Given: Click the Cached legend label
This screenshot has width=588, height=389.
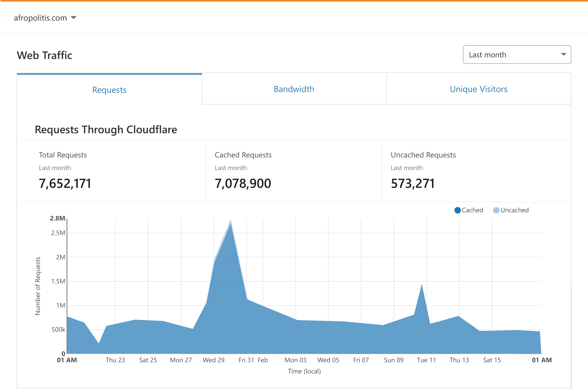Looking at the screenshot, I should (472, 210).
